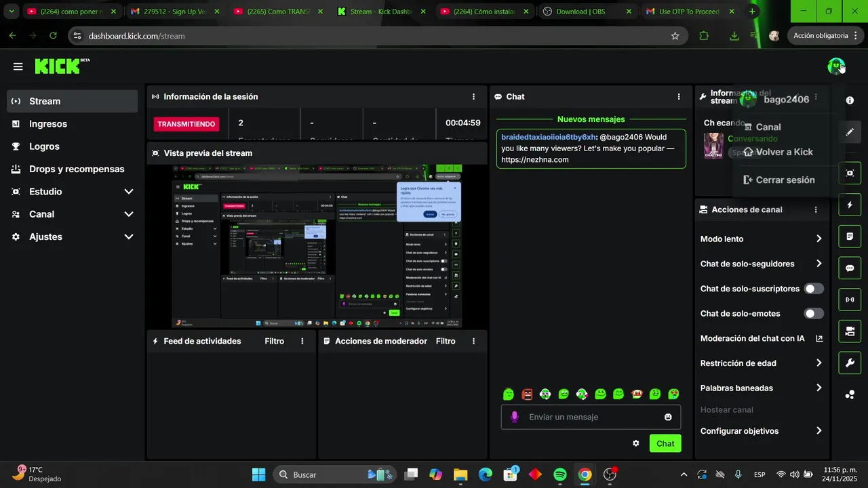Select Drops y recompensas in the left sidebar
The width and height of the screenshot is (868, 488).
point(73,169)
